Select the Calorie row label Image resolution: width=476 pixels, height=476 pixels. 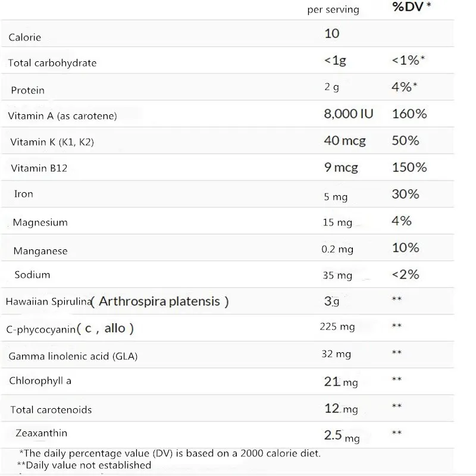25,37
